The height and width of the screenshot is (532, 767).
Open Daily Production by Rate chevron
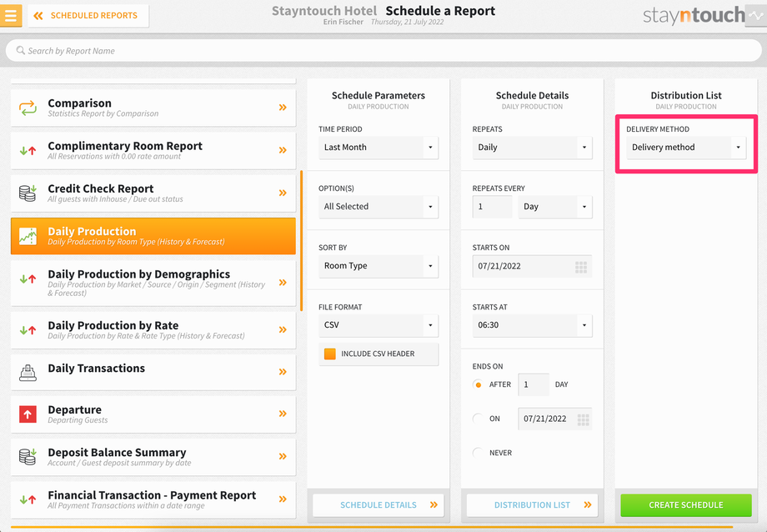(283, 329)
